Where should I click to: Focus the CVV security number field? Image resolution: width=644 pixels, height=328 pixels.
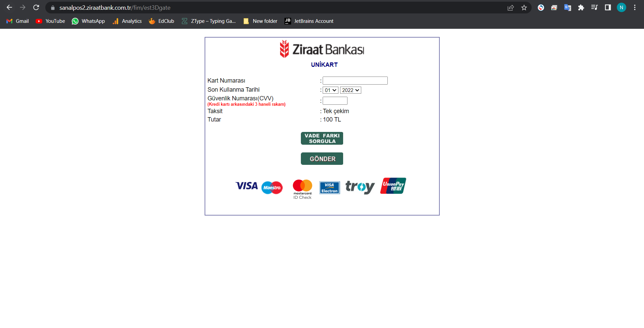335,101
